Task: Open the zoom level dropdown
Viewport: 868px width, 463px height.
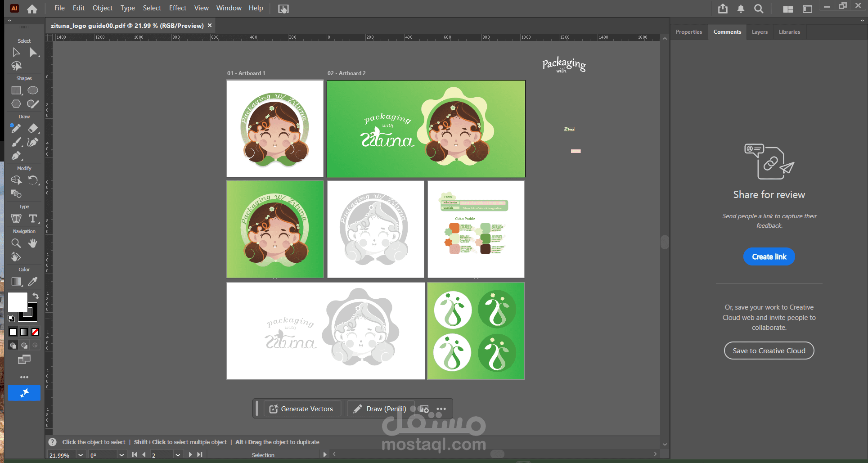Action: click(x=81, y=455)
